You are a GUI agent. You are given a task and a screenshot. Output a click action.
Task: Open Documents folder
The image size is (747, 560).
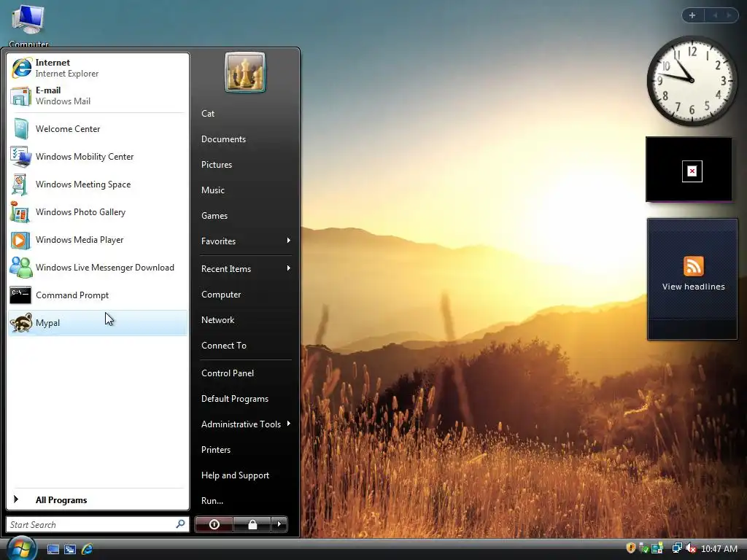click(246, 139)
